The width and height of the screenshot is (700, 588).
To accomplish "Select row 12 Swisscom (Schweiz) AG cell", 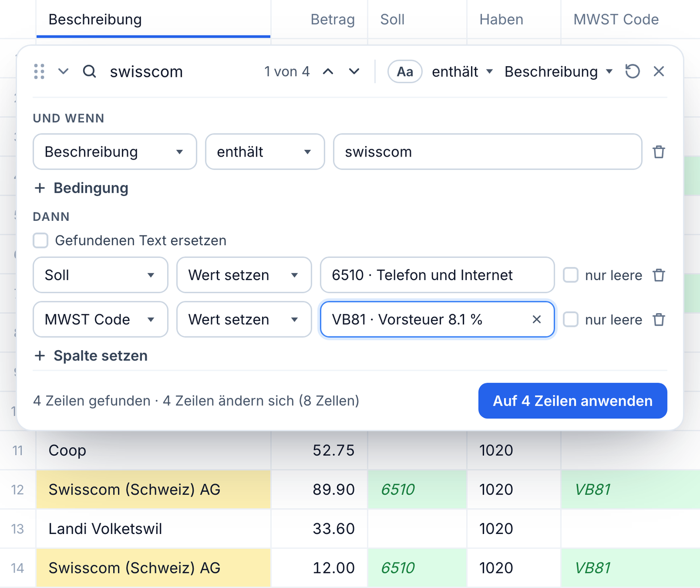I will (153, 489).
